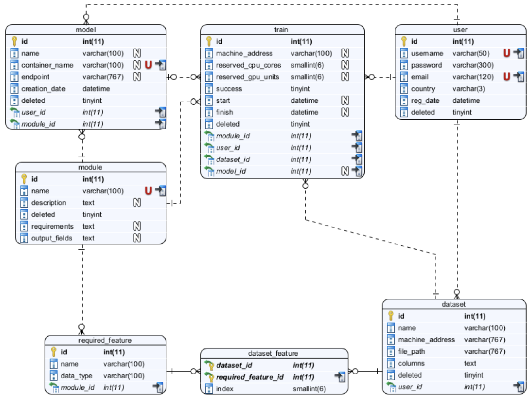Click the unique 'U' marker on module name
This screenshot has width=532, height=401.
coord(149,191)
